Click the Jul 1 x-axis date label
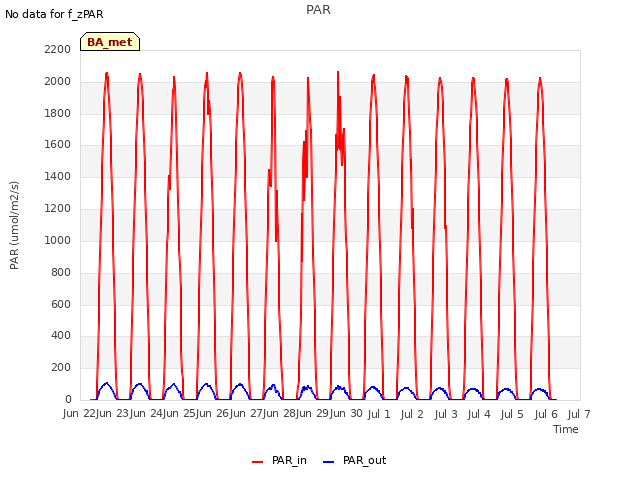 pos(379,414)
